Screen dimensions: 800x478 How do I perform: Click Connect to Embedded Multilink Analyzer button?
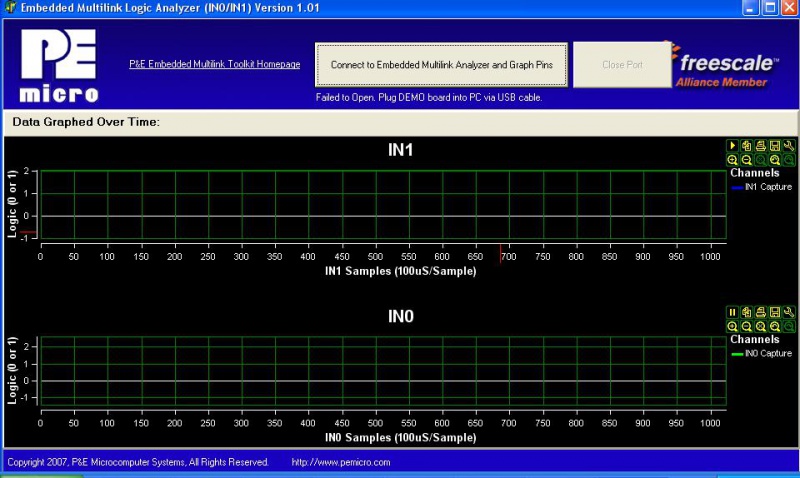point(442,65)
